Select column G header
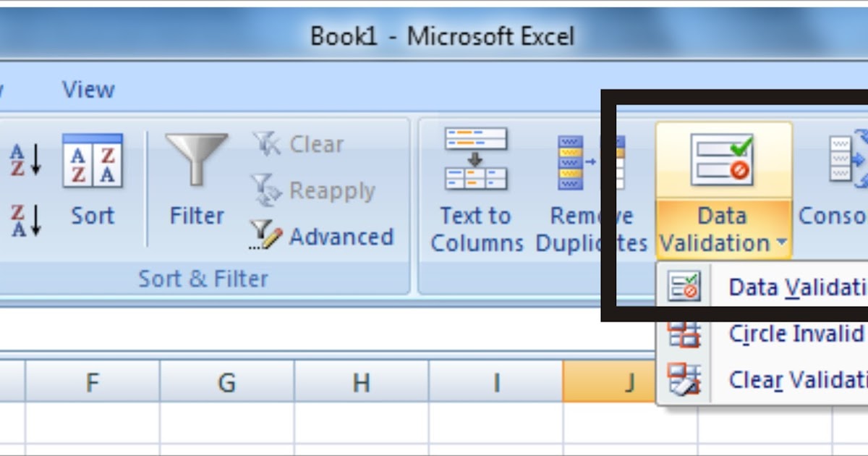868x456 pixels. [x=226, y=381]
